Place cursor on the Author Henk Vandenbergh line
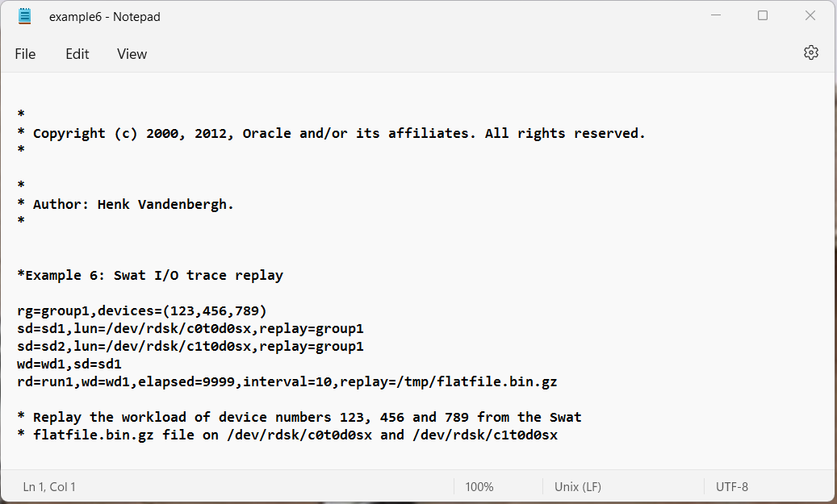837x504 pixels. pyautogui.click(x=125, y=204)
